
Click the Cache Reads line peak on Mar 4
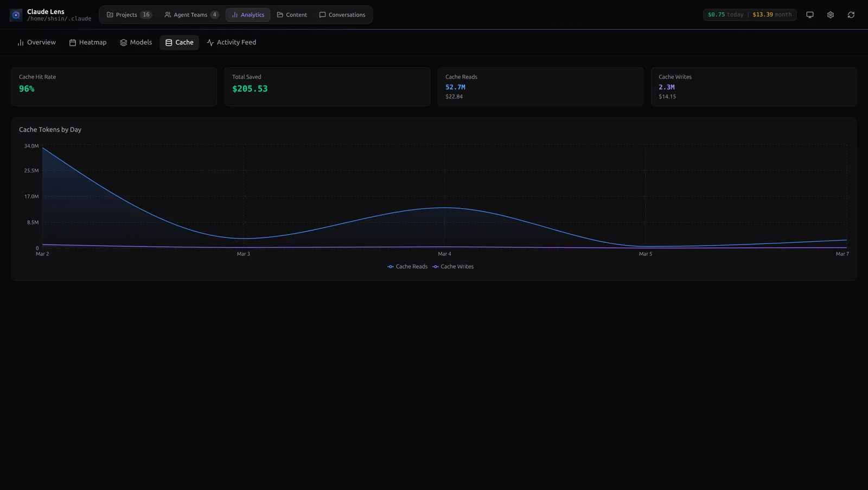point(445,208)
